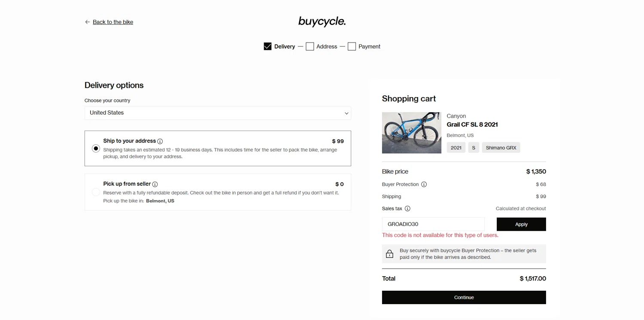Select the Address step label
This screenshot has height=320, width=644.
(x=327, y=46)
